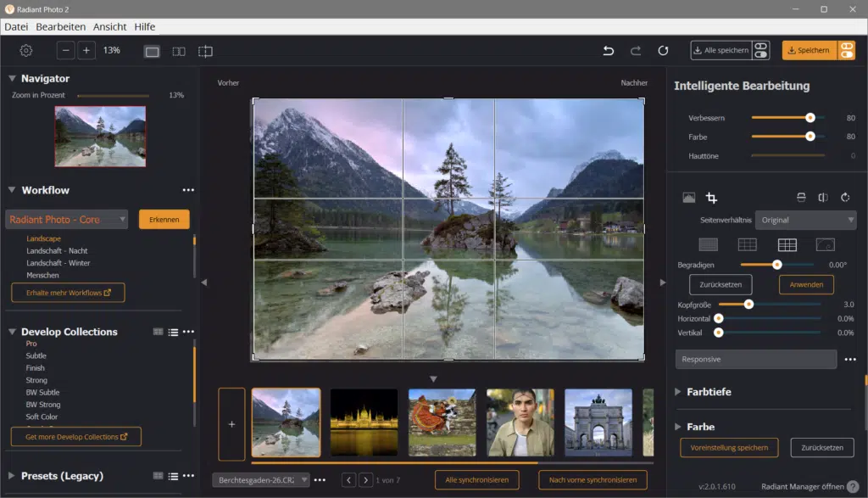
Task: Click the Erkennen button
Action: point(164,220)
